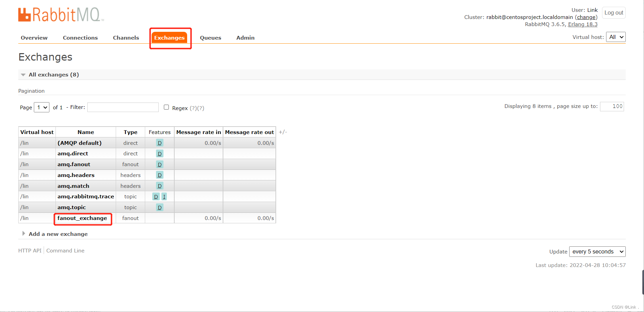Open the (AMQP default) exchange
The image size is (644, 312).
pos(80,143)
